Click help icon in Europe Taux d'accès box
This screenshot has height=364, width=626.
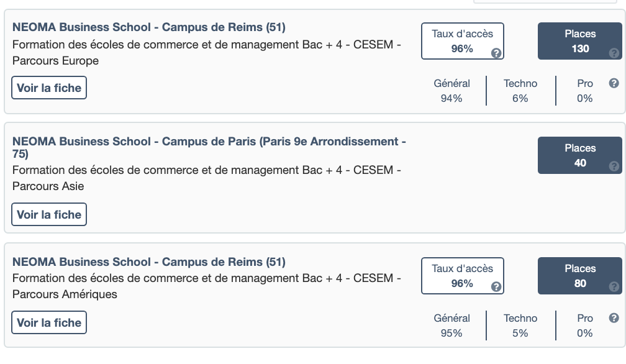[496, 53]
